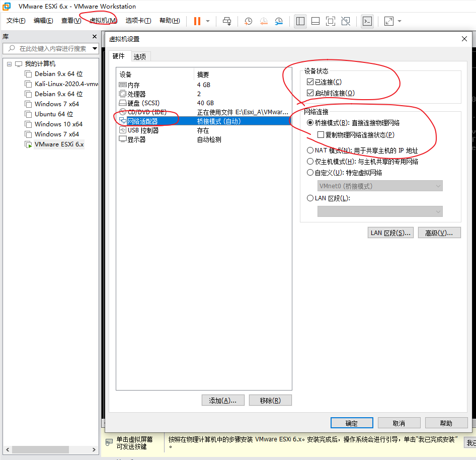The image size is (476, 460).
Task: Click the 移除(R) button
Action: tap(270, 400)
